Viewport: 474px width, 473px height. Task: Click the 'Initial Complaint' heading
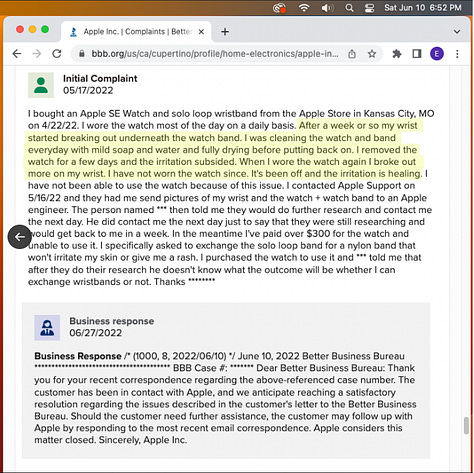coord(100,78)
